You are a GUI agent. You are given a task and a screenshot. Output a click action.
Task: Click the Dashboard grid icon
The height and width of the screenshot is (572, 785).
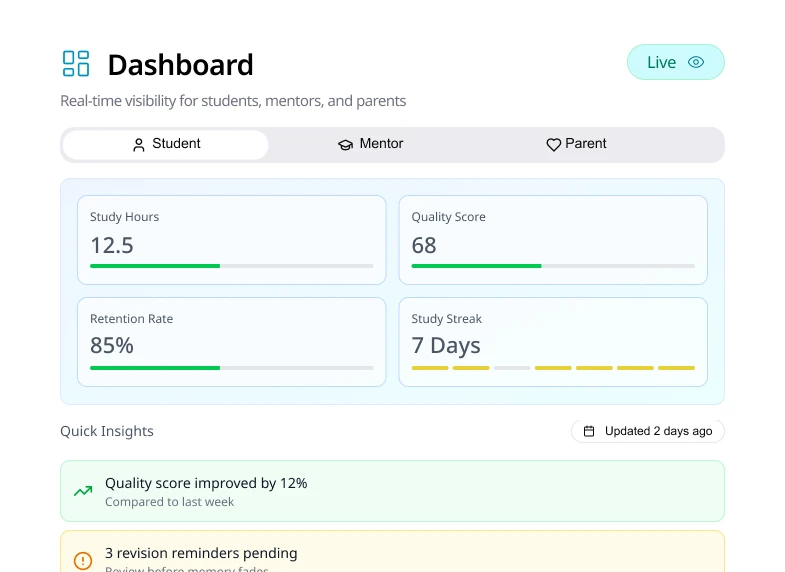point(76,64)
